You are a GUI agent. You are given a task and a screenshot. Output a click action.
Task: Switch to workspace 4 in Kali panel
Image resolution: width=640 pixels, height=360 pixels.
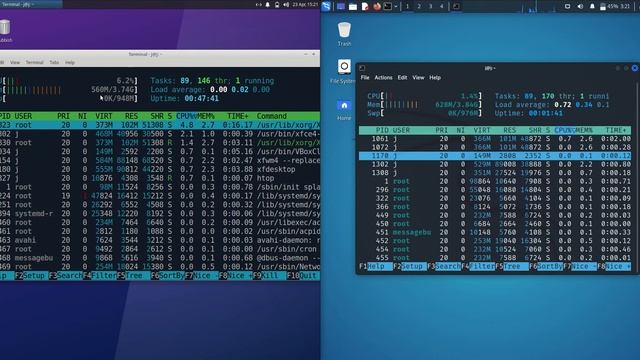pos(442,7)
